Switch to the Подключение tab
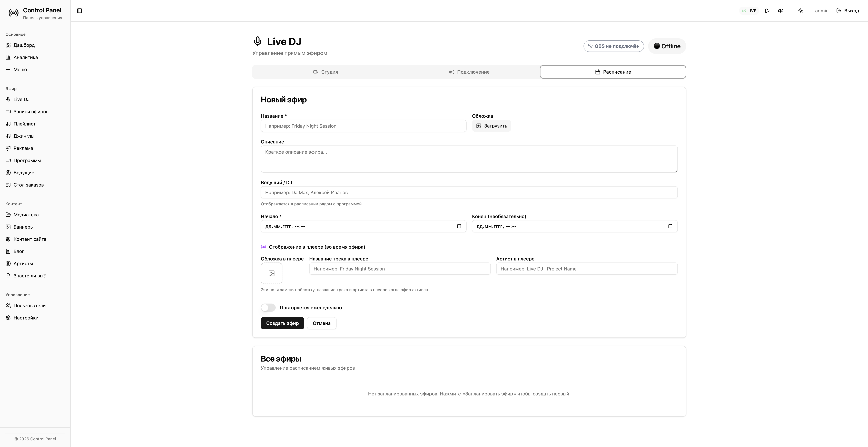 point(469,72)
